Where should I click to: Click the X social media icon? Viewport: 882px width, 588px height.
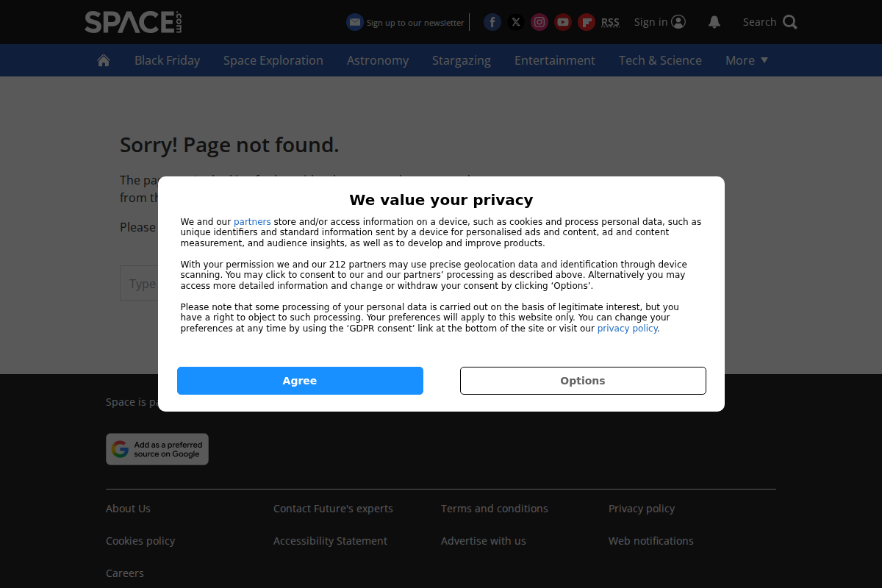tap(515, 22)
